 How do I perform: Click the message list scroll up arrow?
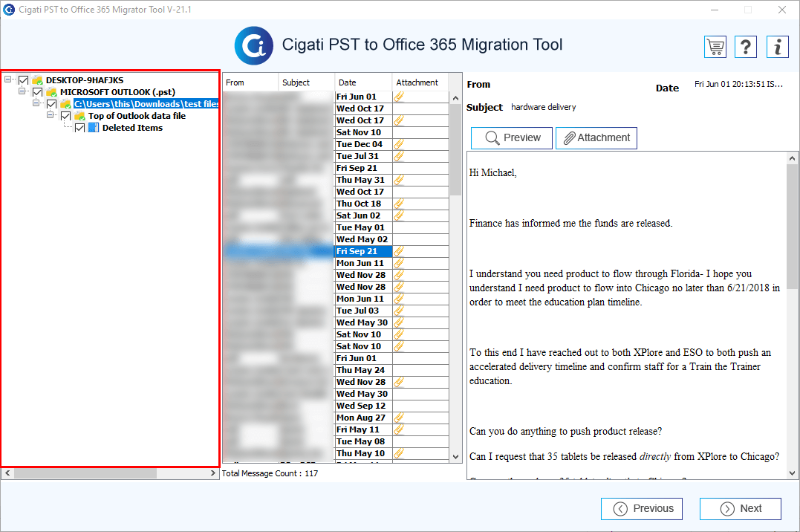click(x=455, y=98)
